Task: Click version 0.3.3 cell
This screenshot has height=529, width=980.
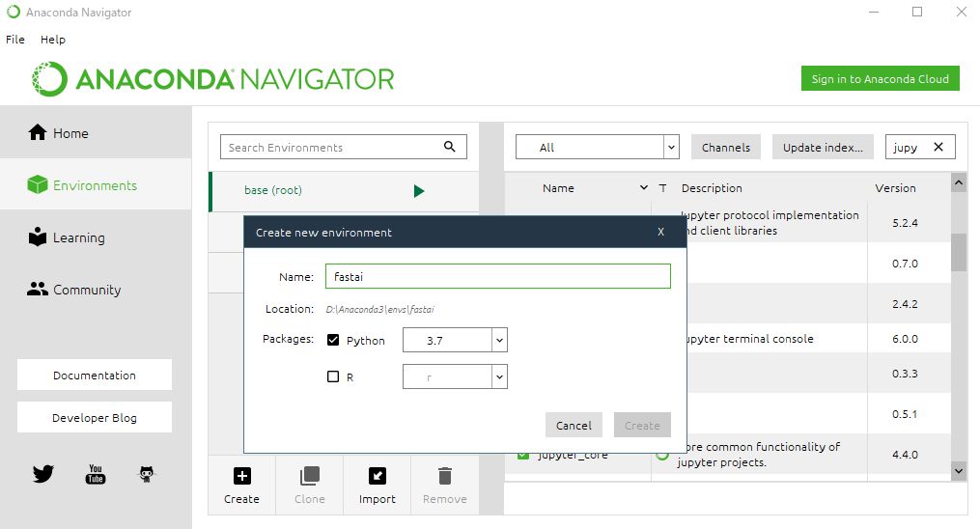Action: (x=905, y=373)
